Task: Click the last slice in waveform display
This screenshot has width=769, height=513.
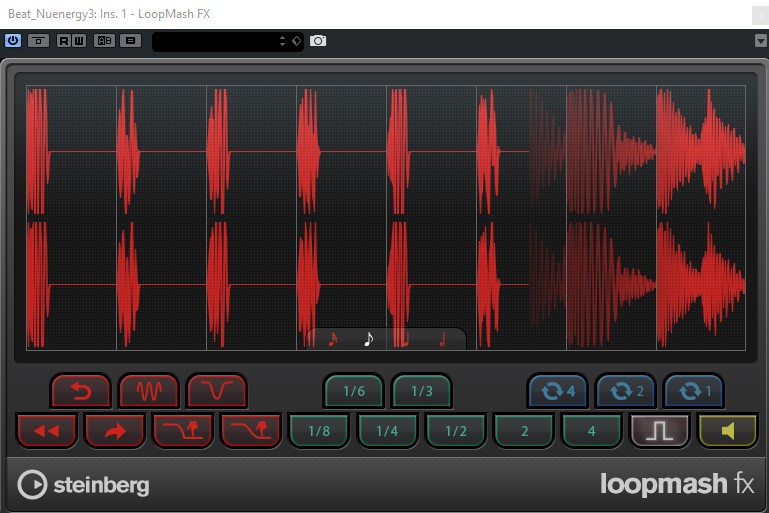Action: tap(701, 218)
